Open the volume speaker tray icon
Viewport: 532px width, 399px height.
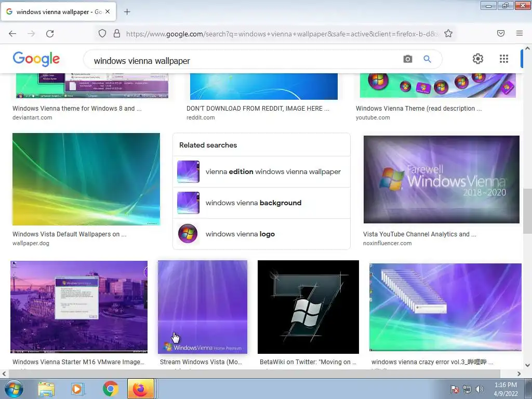[480, 389]
